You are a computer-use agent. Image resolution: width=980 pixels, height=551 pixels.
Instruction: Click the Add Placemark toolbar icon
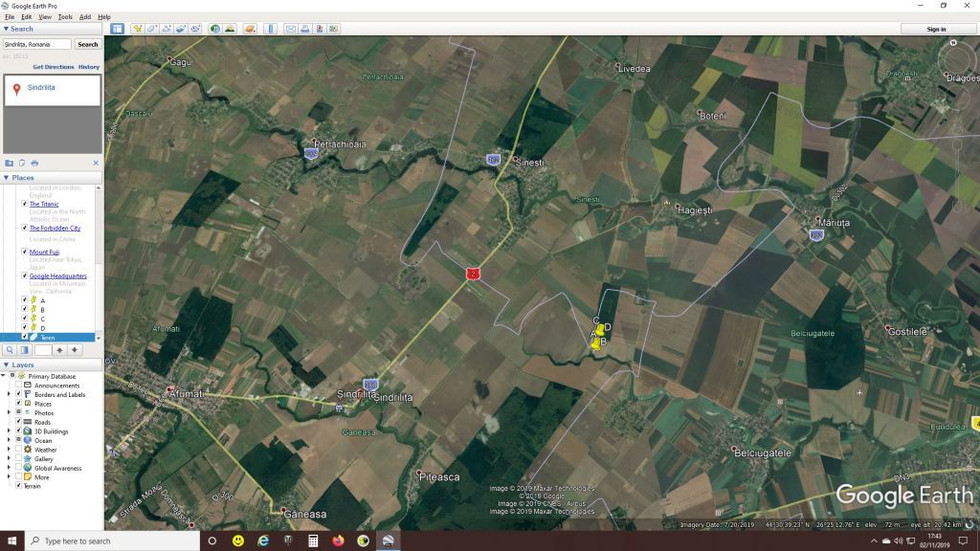138,29
